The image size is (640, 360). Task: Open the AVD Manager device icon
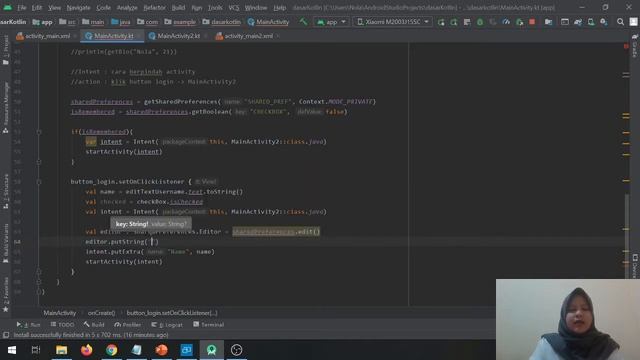591,22
